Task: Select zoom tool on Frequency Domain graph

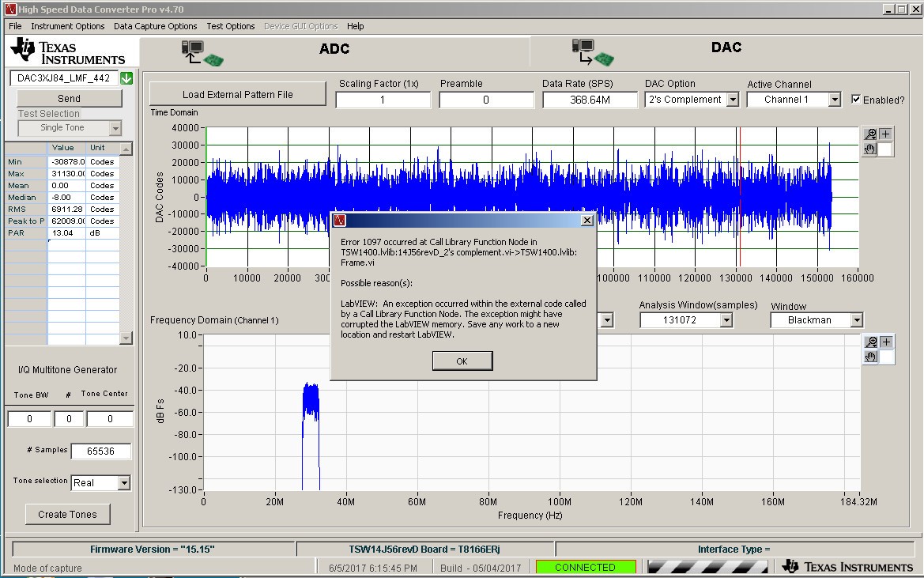Action: pyautogui.click(x=871, y=342)
